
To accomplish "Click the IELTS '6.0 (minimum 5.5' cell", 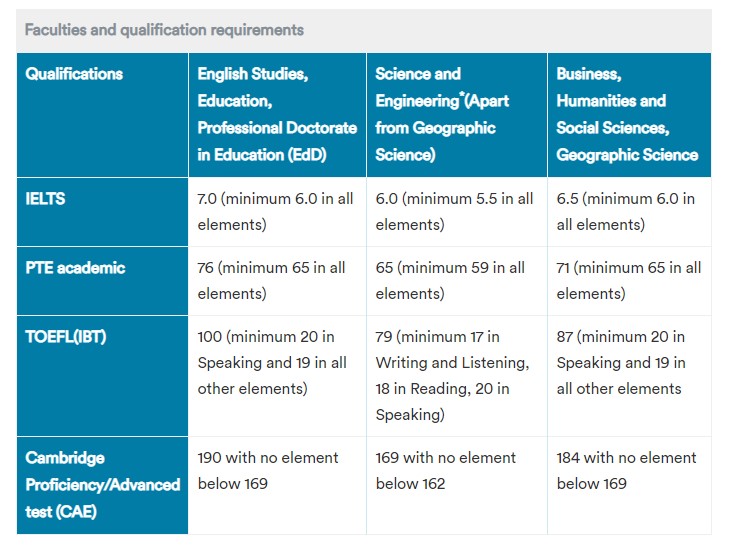I will pos(455,211).
